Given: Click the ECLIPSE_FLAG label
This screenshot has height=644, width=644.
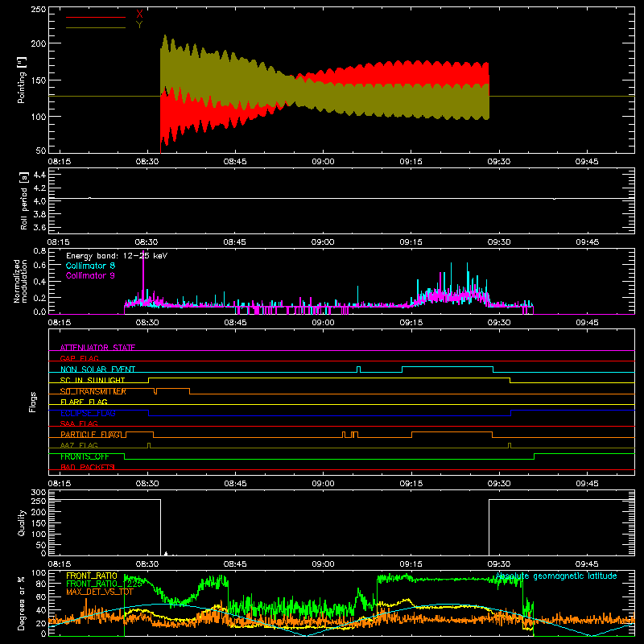Looking at the screenshot, I should coord(88,413).
